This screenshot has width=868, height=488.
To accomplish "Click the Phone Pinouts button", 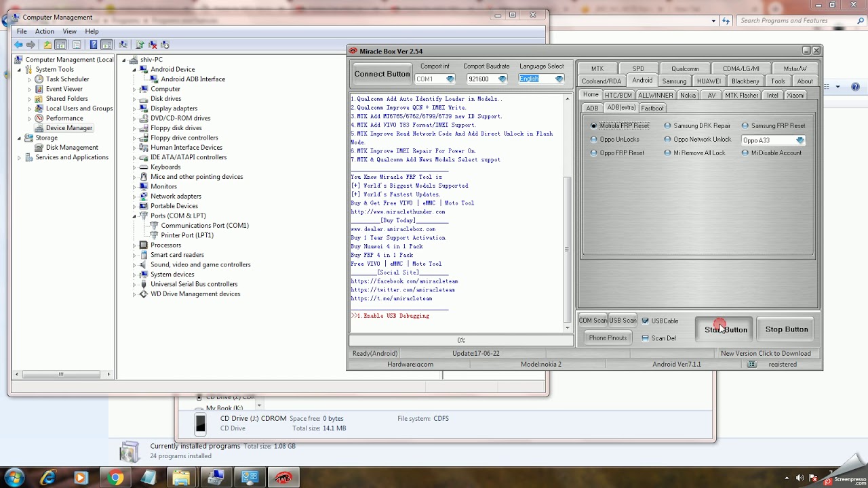I will [x=608, y=338].
